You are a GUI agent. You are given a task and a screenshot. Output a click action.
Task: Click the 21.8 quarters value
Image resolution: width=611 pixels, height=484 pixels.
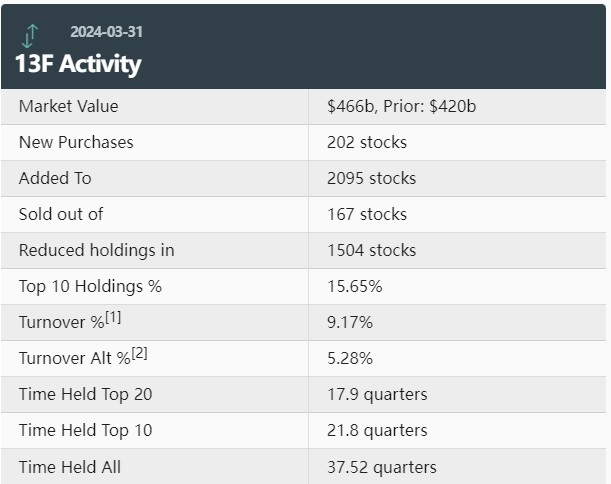click(377, 430)
